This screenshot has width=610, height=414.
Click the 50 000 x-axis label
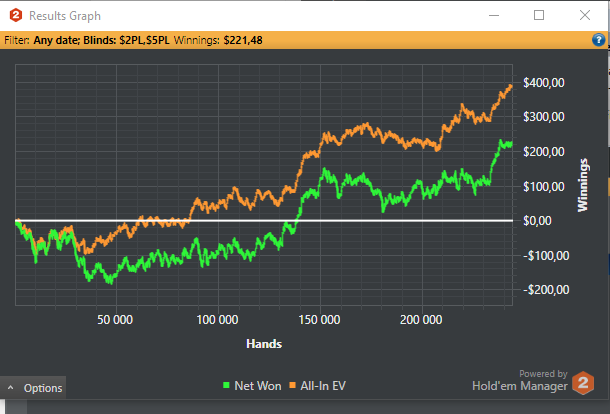(x=115, y=320)
